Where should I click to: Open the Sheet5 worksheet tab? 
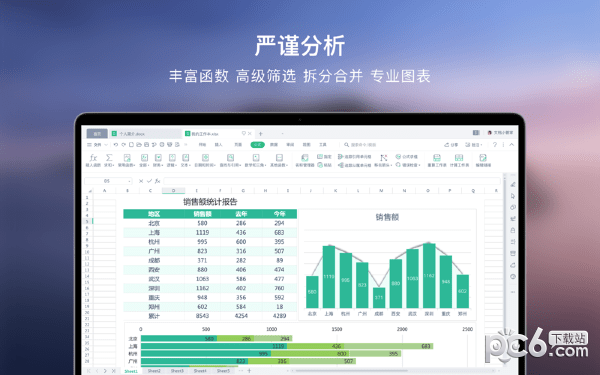(x=223, y=371)
